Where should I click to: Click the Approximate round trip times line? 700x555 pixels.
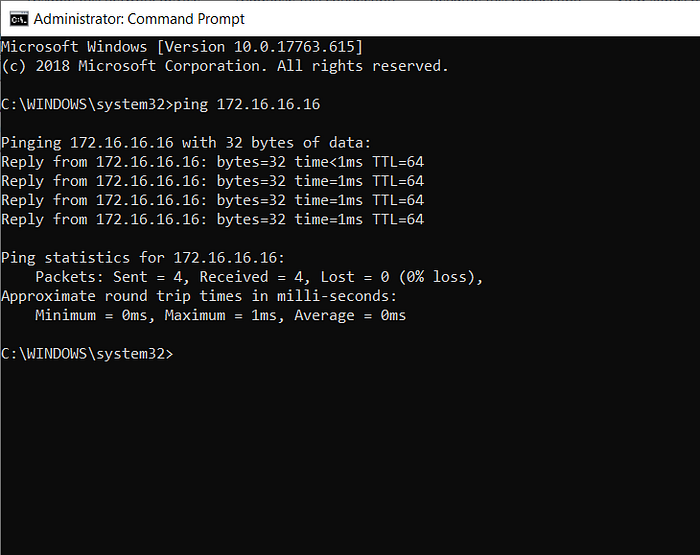[x=199, y=296]
